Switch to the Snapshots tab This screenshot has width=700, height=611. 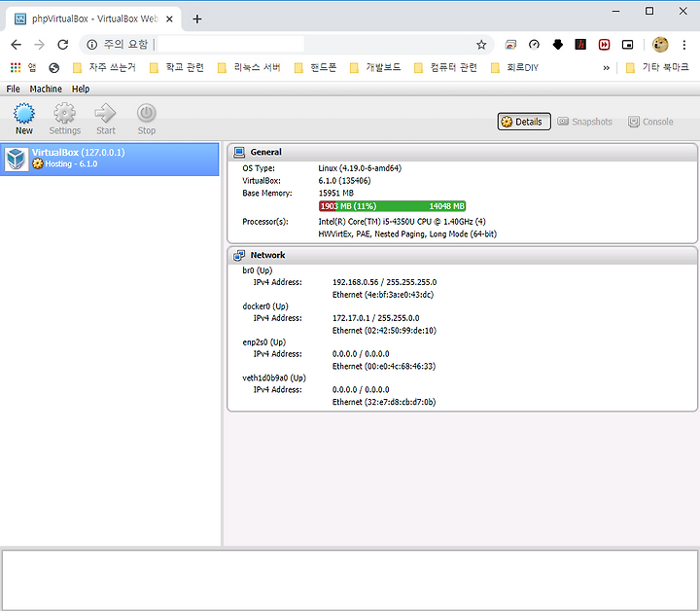tap(585, 122)
